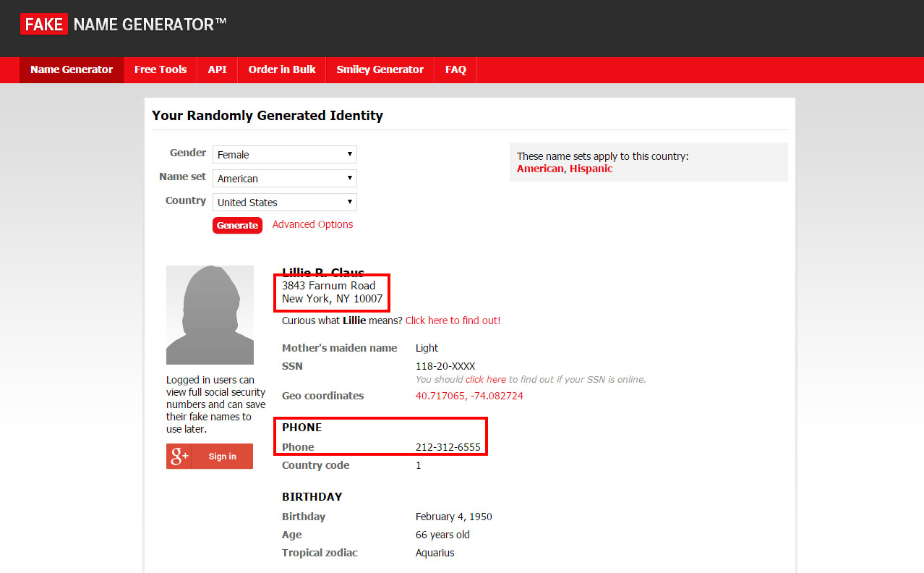Click the Fake Name Generator logo
Image resolution: width=924 pixels, height=573 pixels.
pyautogui.click(x=123, y=25)
